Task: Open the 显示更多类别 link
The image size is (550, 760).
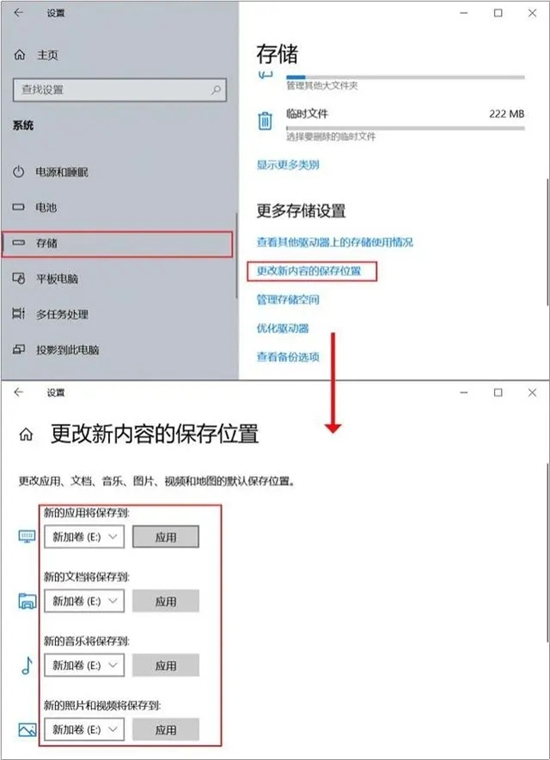Action: point(288,165)
